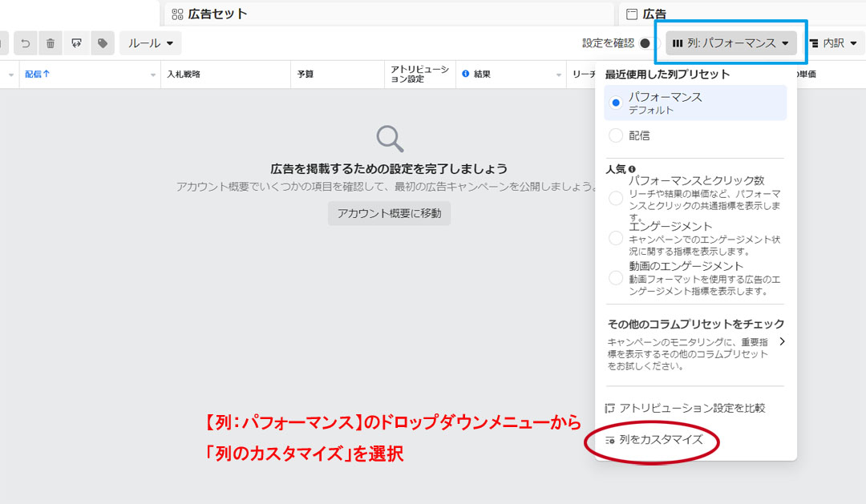This screenshot has width=866, height=504.
Task: Click the tag label icon
Action: (102, 43)
